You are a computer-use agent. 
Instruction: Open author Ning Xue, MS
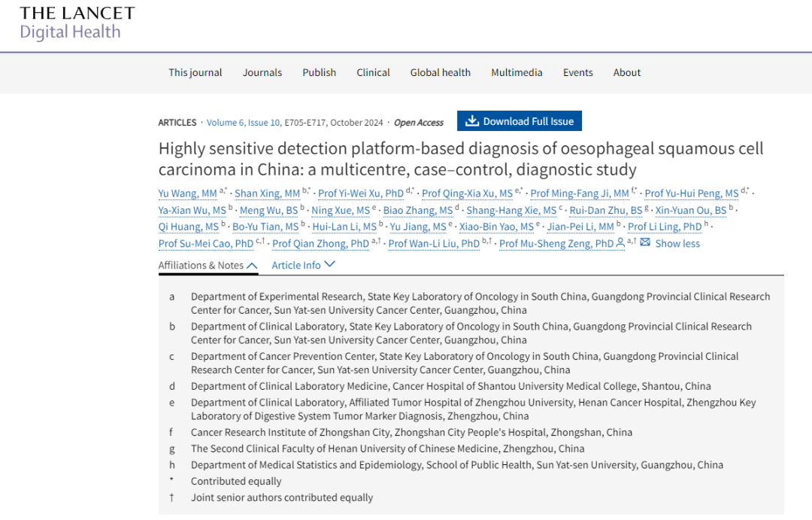pos(341,211)
